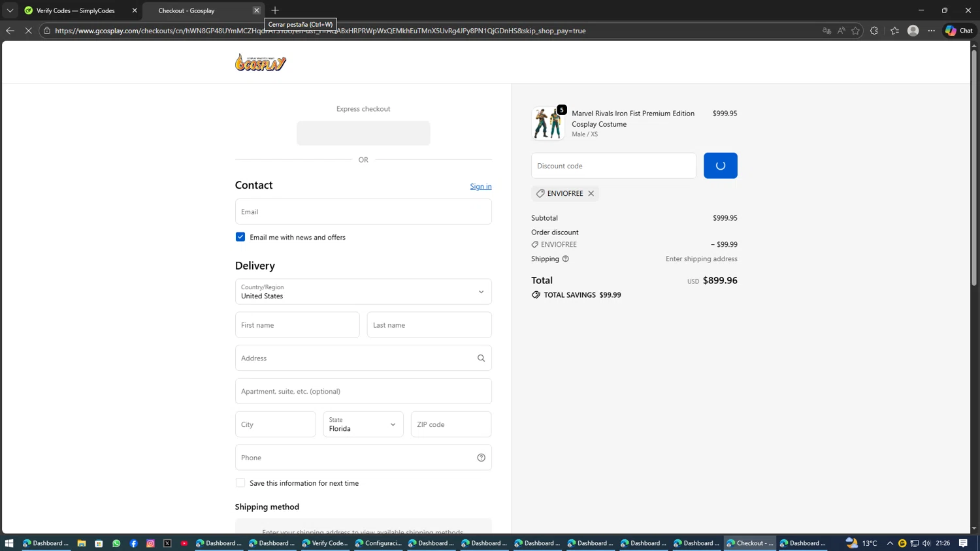Open the Windows Start menu
This screenshot has height=551, width=980.
click(9, 543)
